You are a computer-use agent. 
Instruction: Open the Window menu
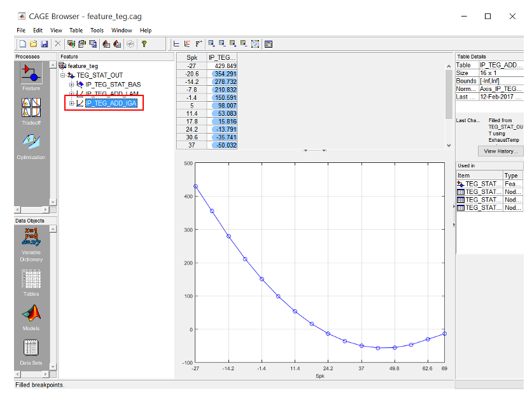click(x=122, y=30)
